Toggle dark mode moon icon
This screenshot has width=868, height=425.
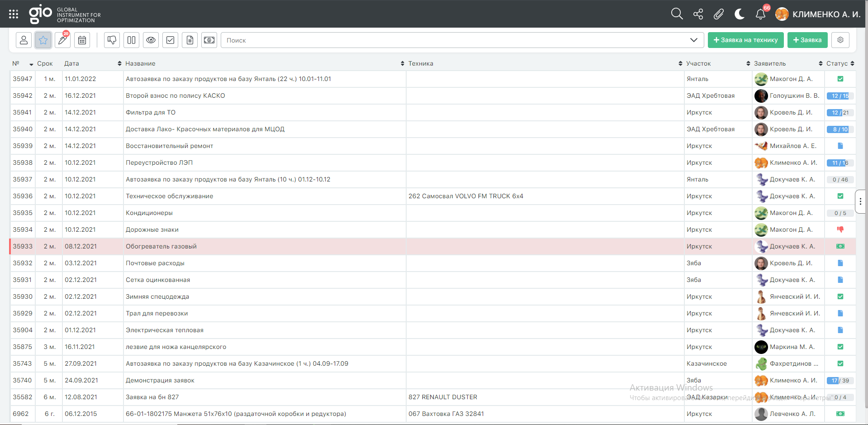click(x=740, y=14)
